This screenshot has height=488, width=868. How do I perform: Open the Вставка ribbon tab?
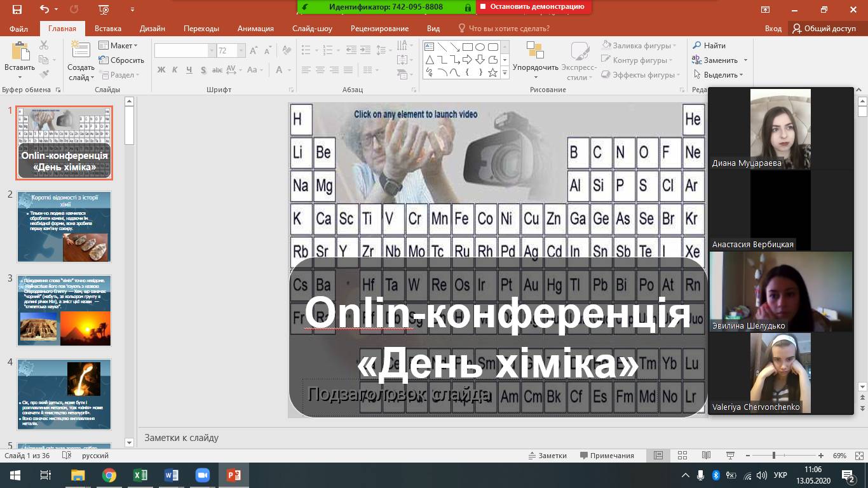[x=108, y=29]
